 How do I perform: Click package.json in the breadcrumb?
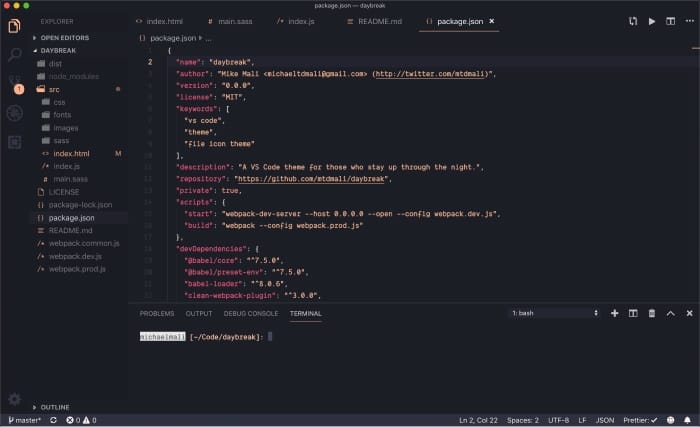(173, 38)
